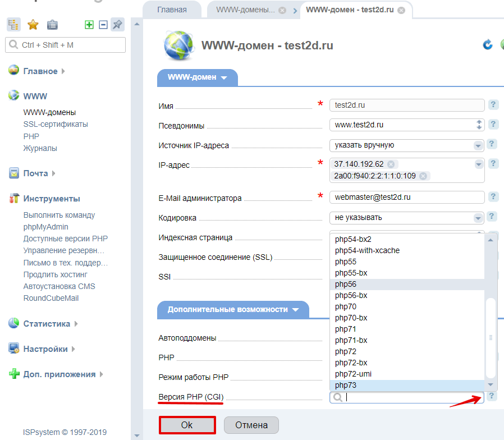The height and width of the screenshot is (440, 504).
Task: Open help for the IP-адрес field
Action: 493,163
